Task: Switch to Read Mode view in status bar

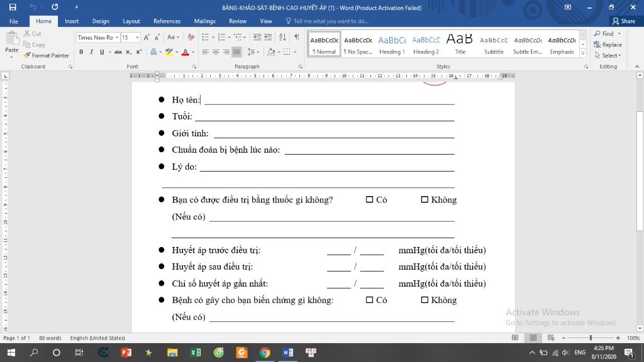Action: 515,337
